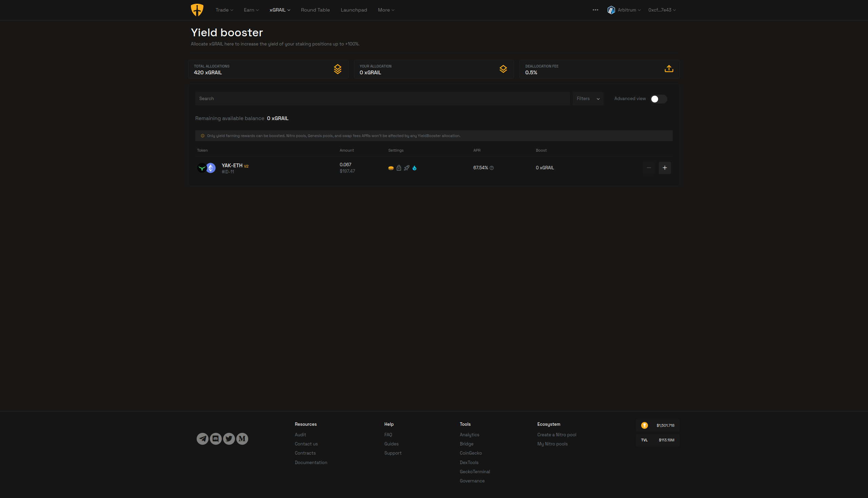Click the 420 xGRAIL total allocations value

[x=208, y=73]
